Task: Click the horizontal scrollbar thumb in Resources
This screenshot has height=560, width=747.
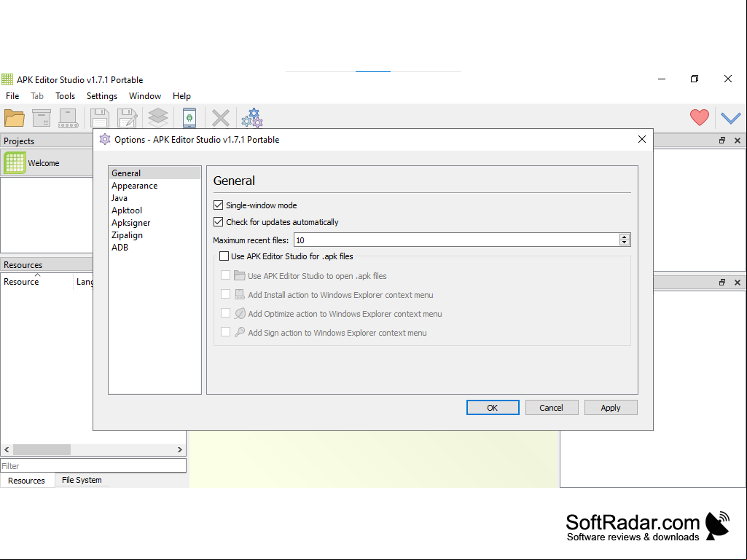Action: 42,449
